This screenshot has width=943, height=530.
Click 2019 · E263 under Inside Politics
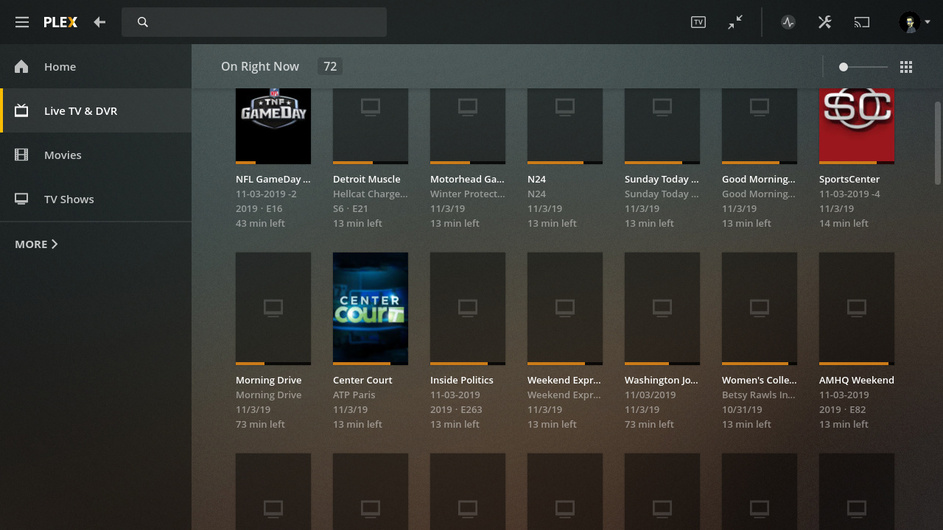456,409
